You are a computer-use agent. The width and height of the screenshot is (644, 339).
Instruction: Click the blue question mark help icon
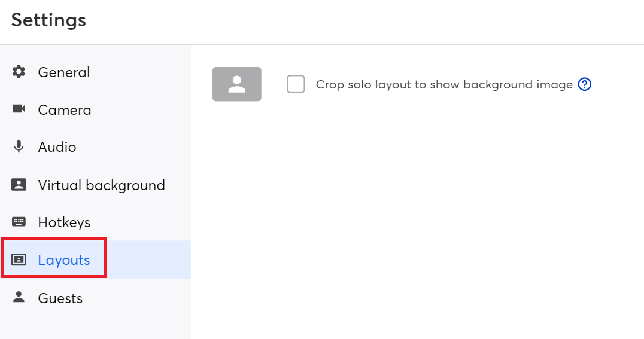(x=585, y=84)
